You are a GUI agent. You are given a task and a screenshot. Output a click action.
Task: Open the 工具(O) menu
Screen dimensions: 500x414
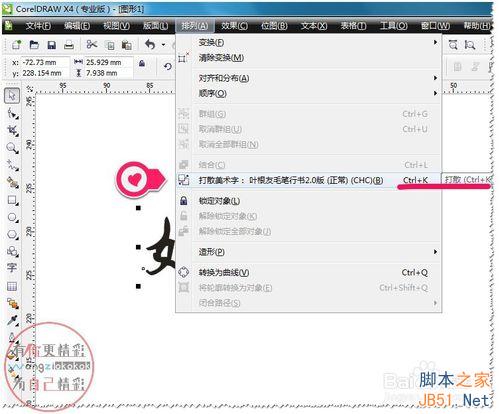[x=394, y=26]
